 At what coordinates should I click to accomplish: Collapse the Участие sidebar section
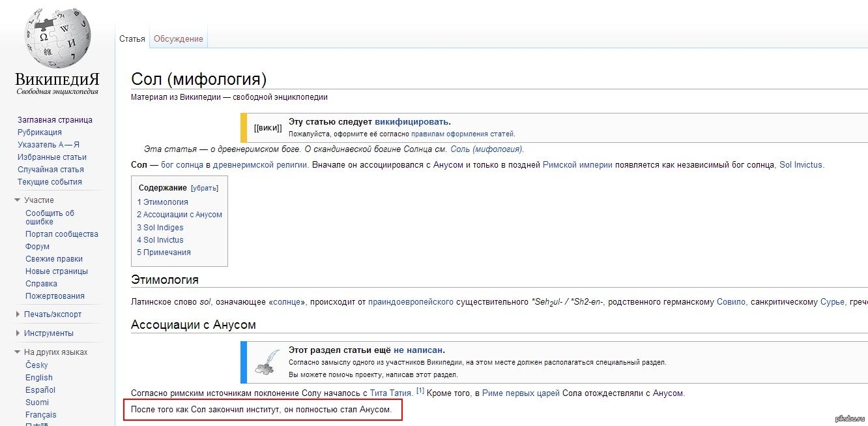[x=18, y=200]
